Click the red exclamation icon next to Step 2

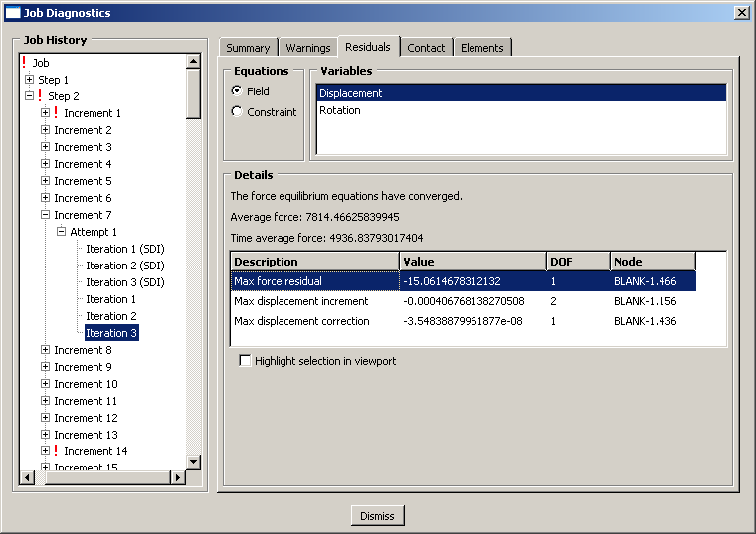click(x=40, y=96)
